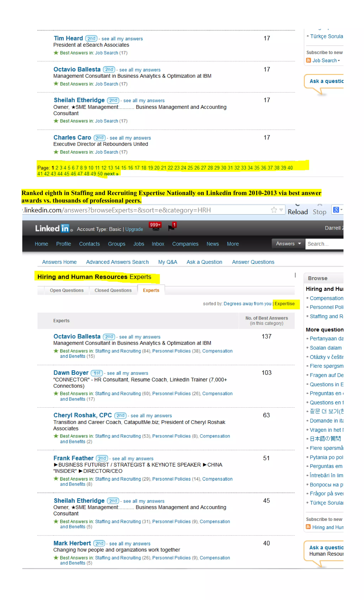
Task: Browse Compensation category in sidebar
Action: 326,298
